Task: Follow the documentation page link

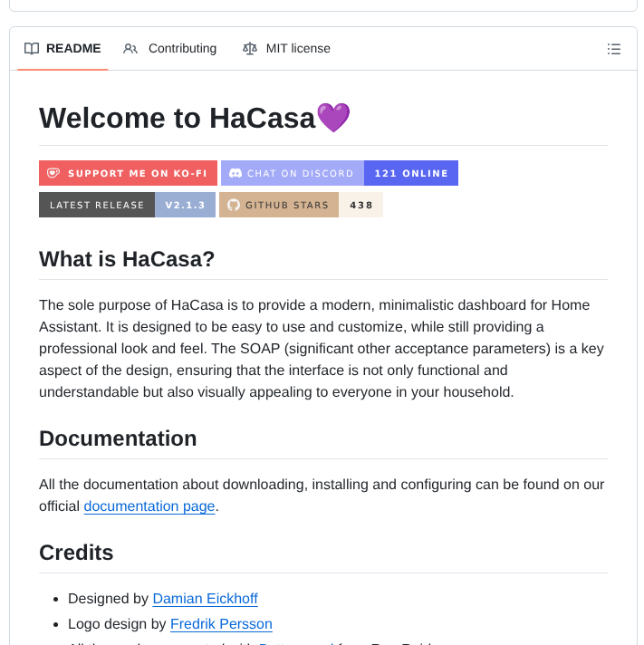Action: (x=149, y=506)
